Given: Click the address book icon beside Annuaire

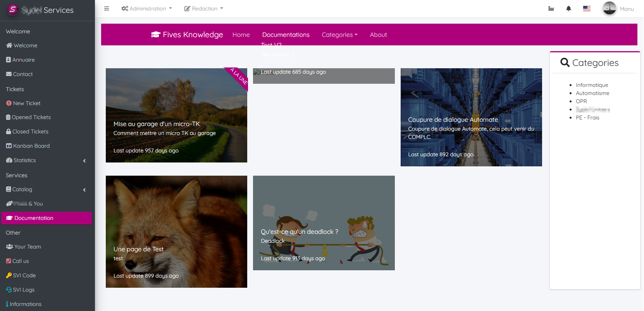Looking at the screenshot, I should 9,60.
